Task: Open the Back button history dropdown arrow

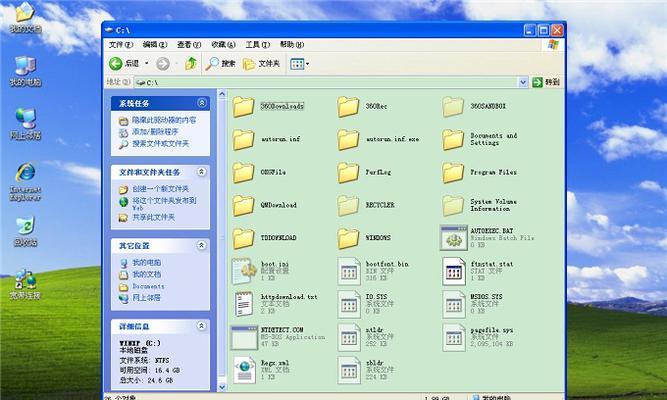Action: pos(146,64)
